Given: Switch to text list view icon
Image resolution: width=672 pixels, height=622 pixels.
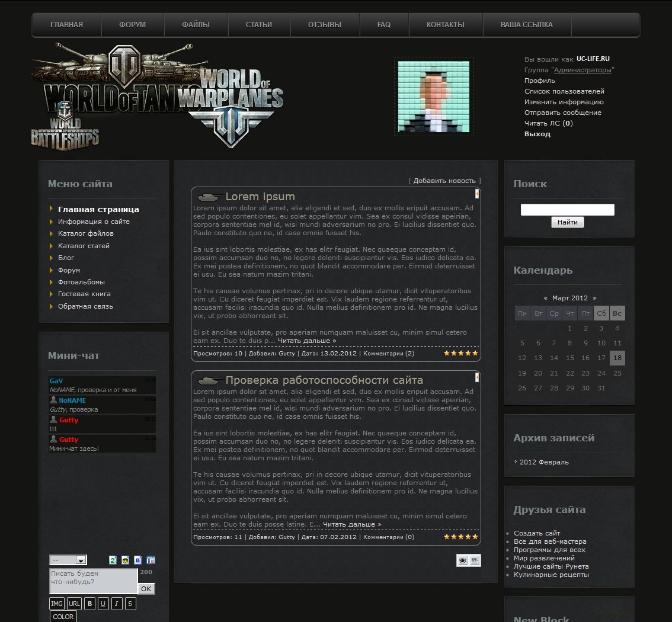Looking at the screenshot, I should 475,560.
